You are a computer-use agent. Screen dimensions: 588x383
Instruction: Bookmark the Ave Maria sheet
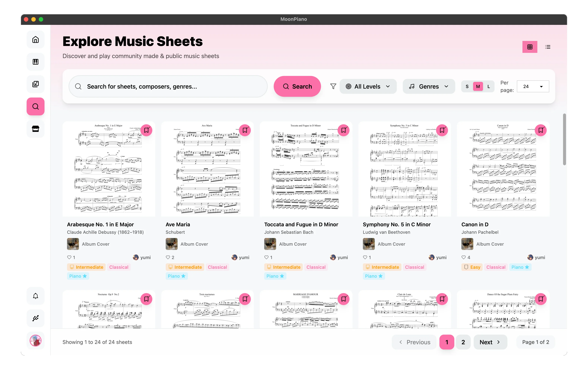click(x=245, y=130)
